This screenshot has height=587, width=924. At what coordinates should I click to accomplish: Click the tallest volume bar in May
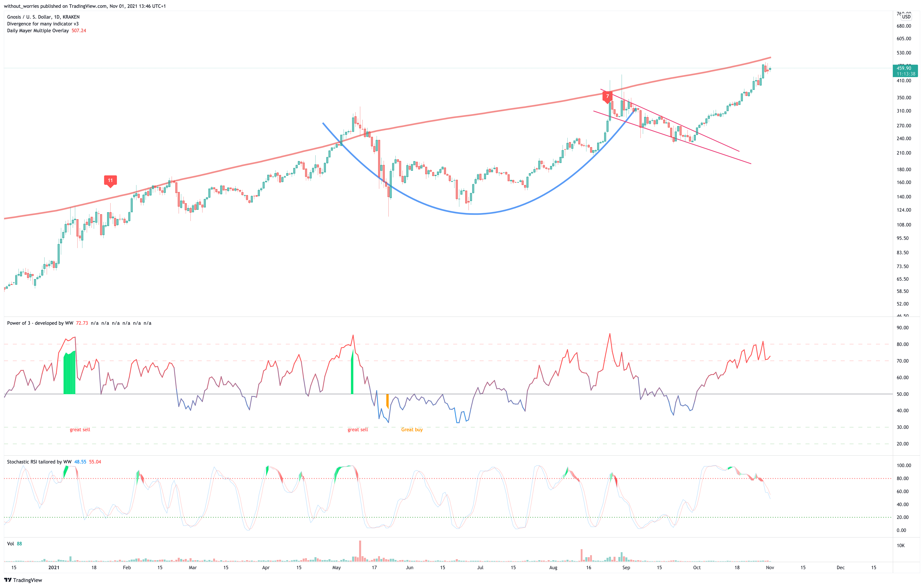[360, 551]
